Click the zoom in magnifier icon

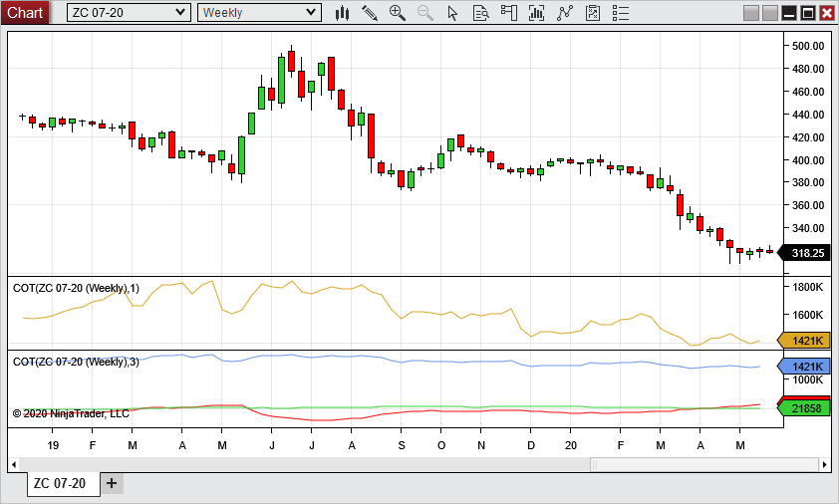click(x=397, y=13)
